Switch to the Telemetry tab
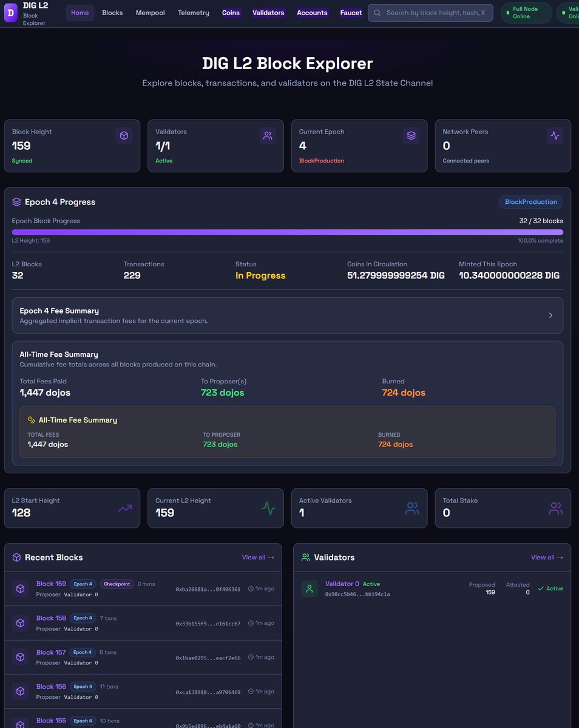 point(194,13)
